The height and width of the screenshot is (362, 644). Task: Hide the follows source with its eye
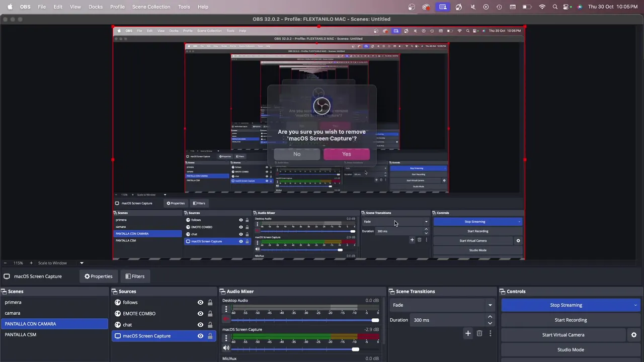tap(200, 302)
